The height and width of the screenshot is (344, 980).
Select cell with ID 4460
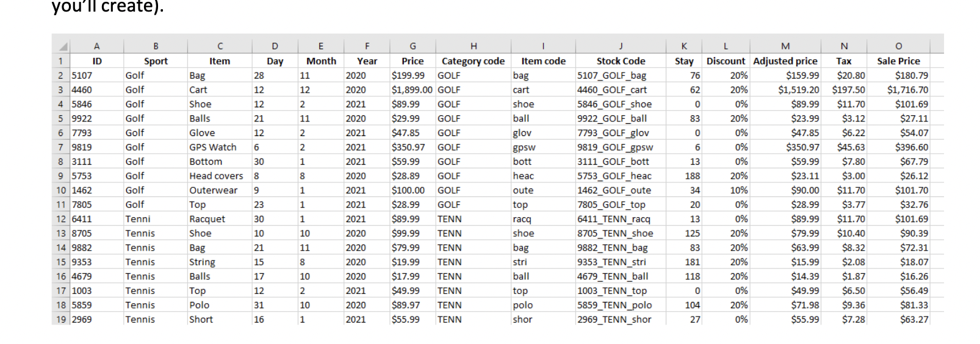tap(96, 90)
